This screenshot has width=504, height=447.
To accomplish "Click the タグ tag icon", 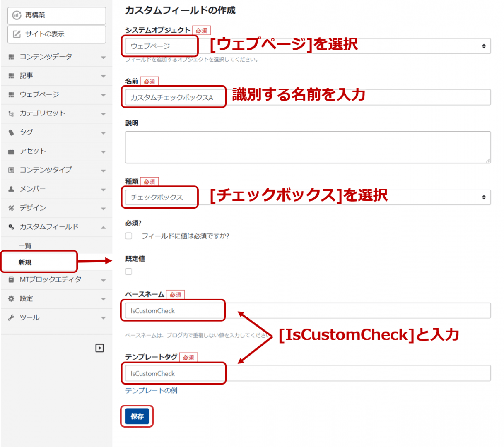I will click(x=11, y=132).
